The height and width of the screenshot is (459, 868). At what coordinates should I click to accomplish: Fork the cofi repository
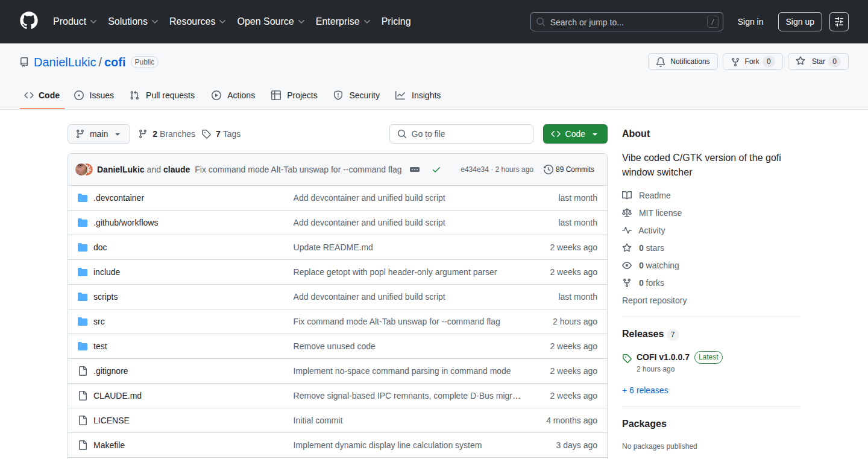click(x=753, y=62)
